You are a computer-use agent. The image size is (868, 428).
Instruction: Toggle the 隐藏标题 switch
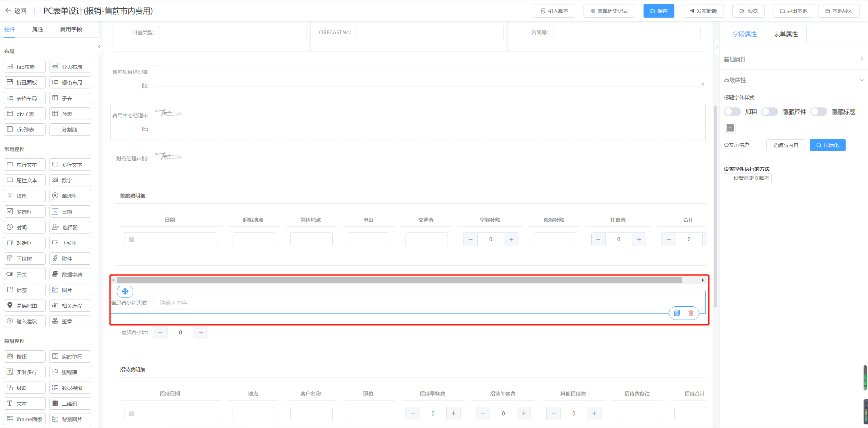coord(818,112)
